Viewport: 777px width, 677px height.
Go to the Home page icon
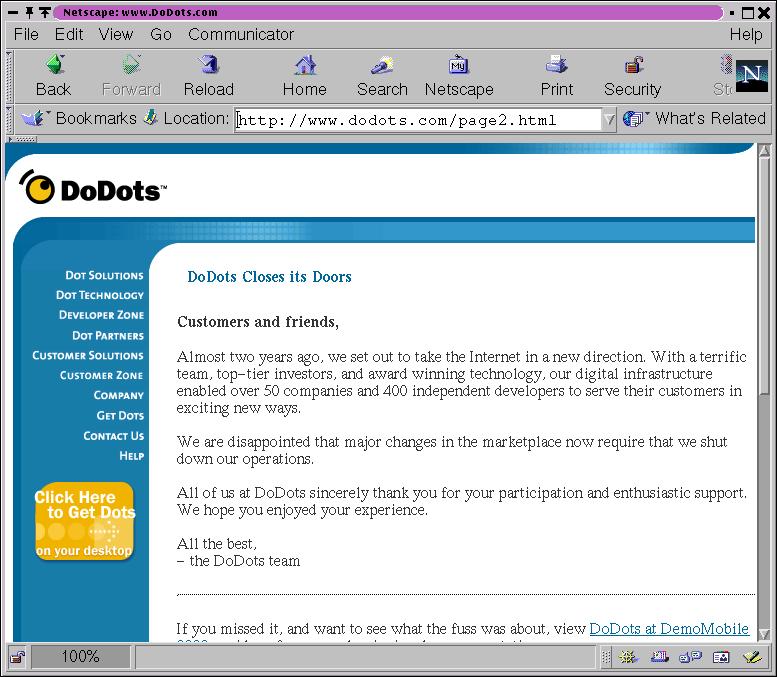305,64
